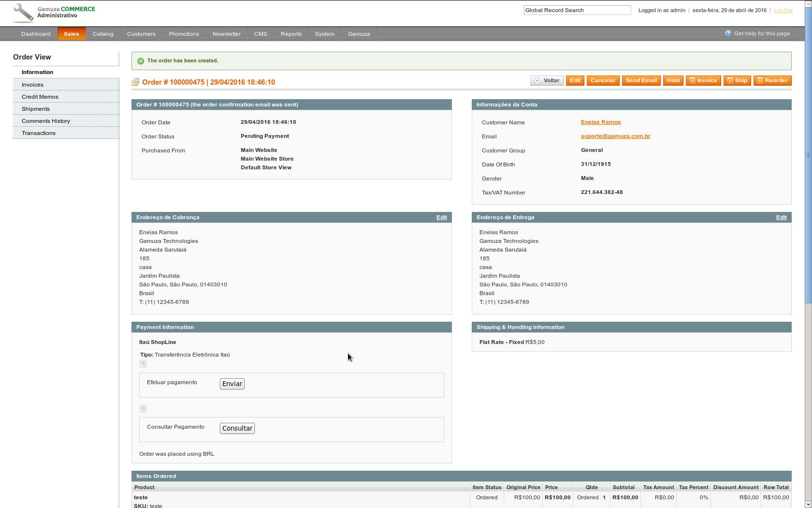Click the Send Email button
The height and width of the screenshot is (508, 812).
click(x=641, y=81)
